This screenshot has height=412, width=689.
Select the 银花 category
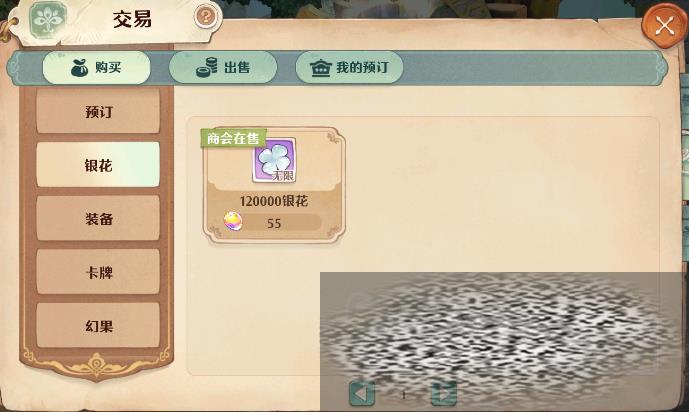pyautogui.click(x=98, y=165)
